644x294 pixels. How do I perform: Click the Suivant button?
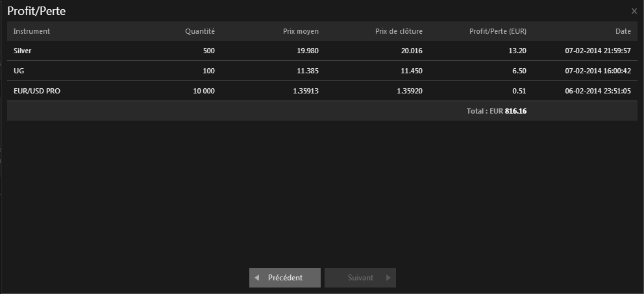tap(360, 278)
